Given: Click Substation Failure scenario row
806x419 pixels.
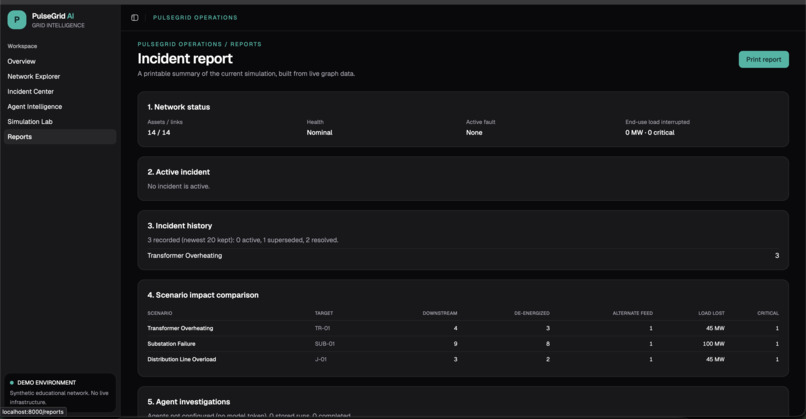Looking at the screenshot, I should point(463,343).
